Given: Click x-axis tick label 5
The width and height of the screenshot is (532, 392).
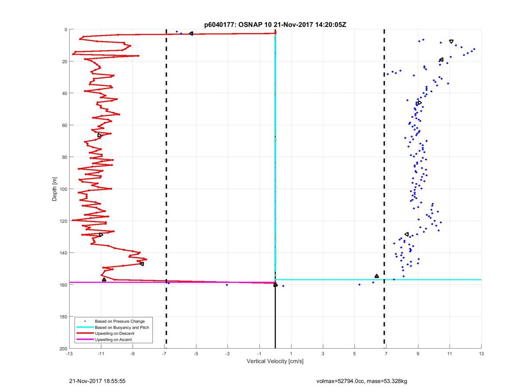Looking at the screenshot, I should click(354, 353).
